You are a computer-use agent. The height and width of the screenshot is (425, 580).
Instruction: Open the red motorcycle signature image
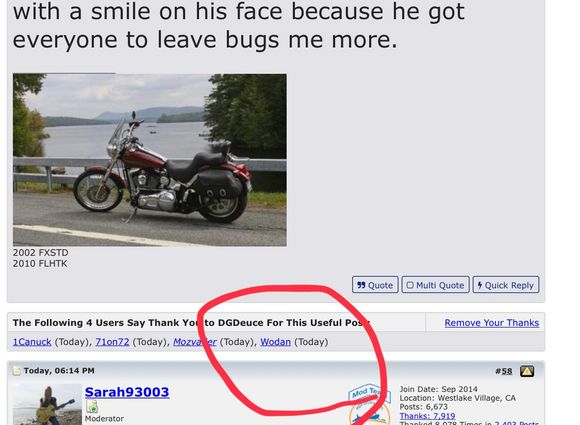(150, 160)
